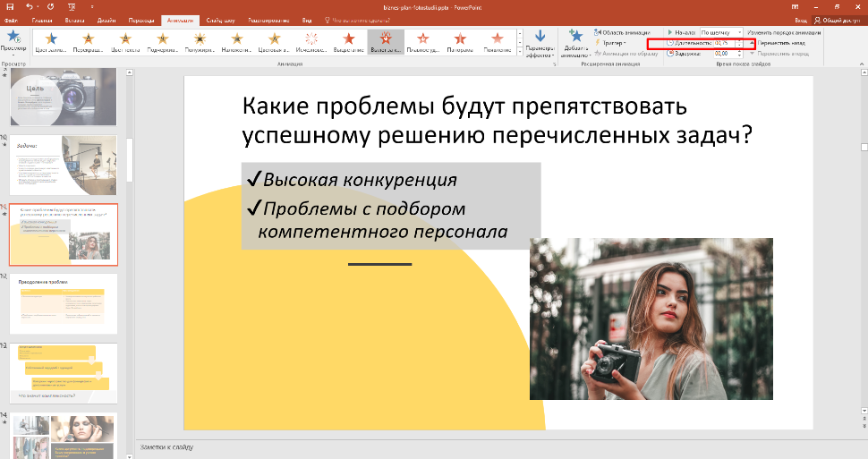Switch to the Переходы tab
The image size is (868, 459).
[141, 21]
